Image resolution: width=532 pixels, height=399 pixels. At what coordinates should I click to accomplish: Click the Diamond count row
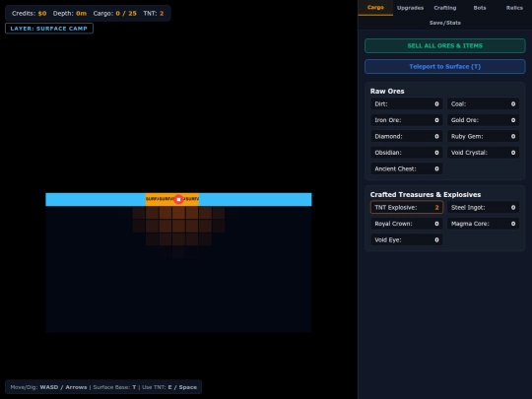(407, 136)
